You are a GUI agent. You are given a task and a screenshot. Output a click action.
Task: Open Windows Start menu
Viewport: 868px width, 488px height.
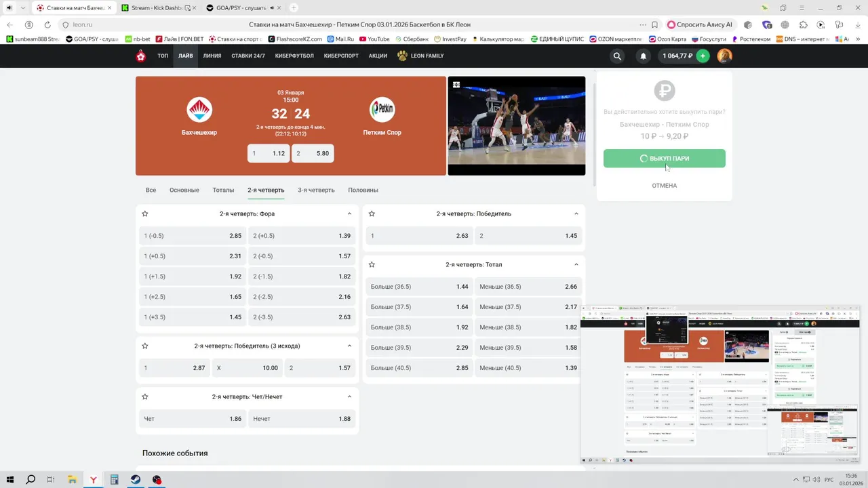coord(10,480)
